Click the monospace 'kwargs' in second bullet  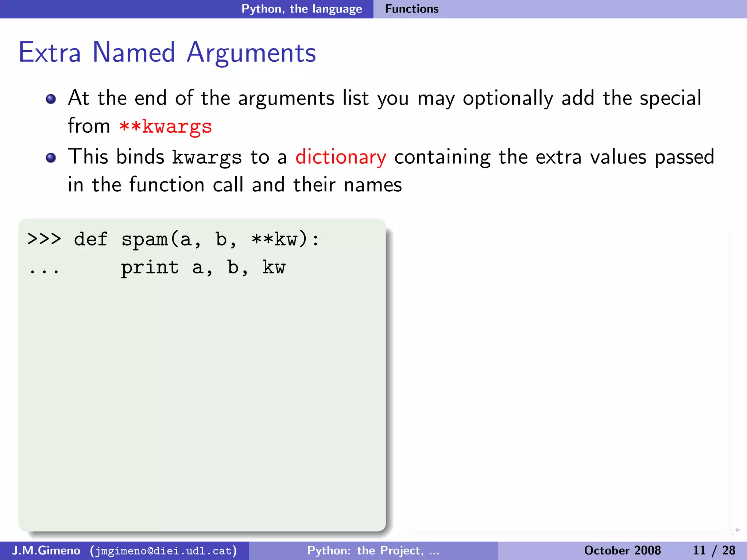pos(207,157)
